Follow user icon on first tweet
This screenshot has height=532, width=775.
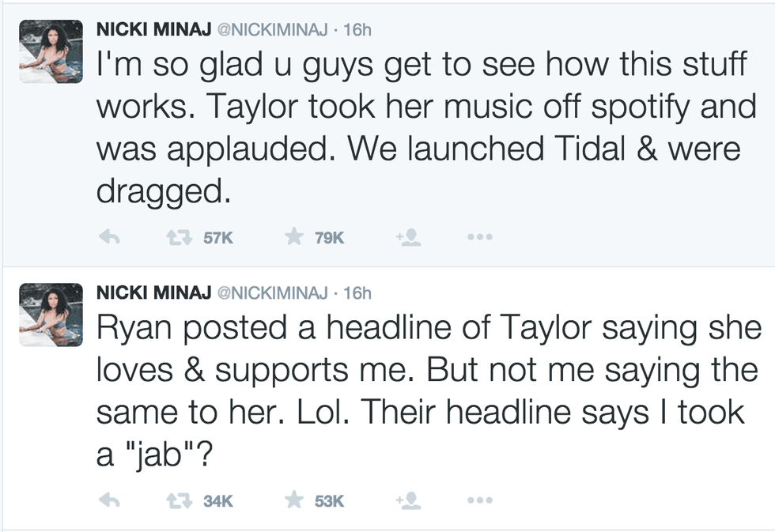407,237
